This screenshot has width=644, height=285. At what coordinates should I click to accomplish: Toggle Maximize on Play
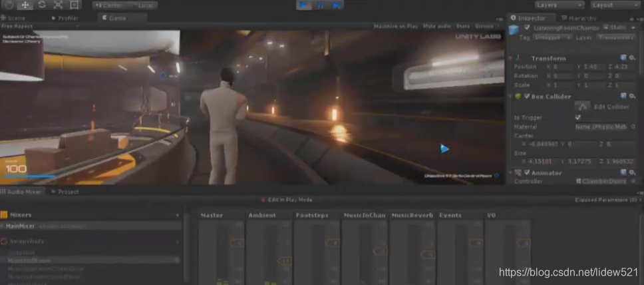coord(396,27)
